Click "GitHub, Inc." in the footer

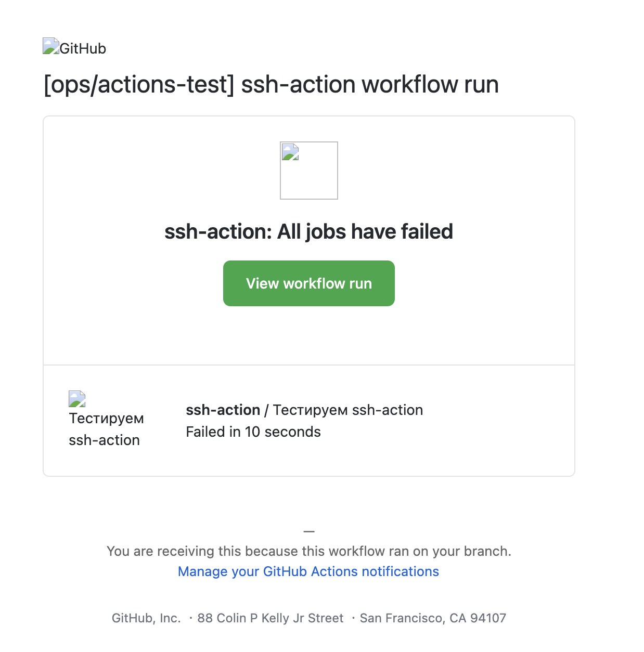(x=146, y=618)
